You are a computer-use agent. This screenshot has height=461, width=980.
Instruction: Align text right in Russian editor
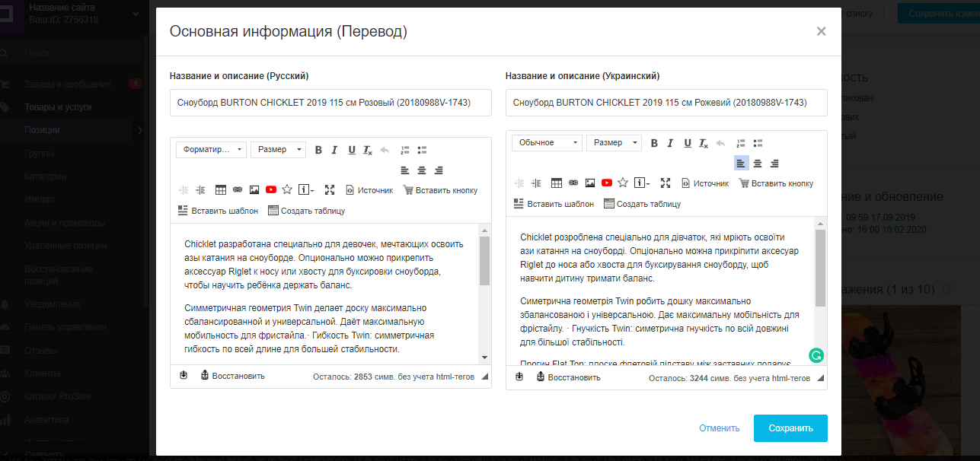point(439,170)
